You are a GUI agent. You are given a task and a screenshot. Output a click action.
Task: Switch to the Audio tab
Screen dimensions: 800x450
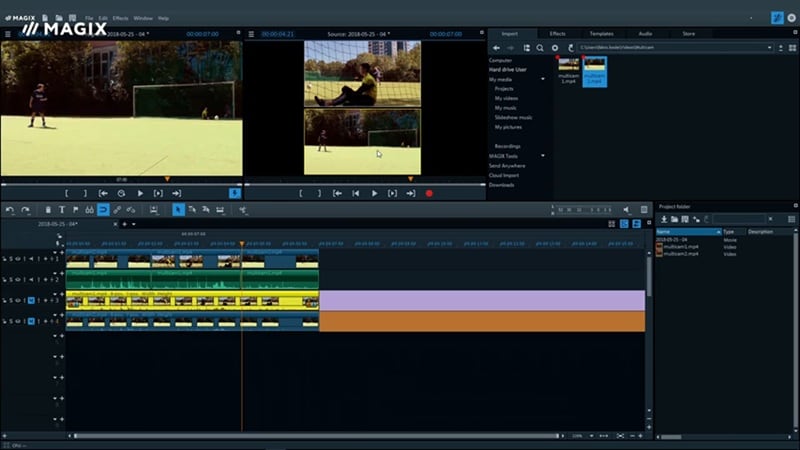(645, 34)
